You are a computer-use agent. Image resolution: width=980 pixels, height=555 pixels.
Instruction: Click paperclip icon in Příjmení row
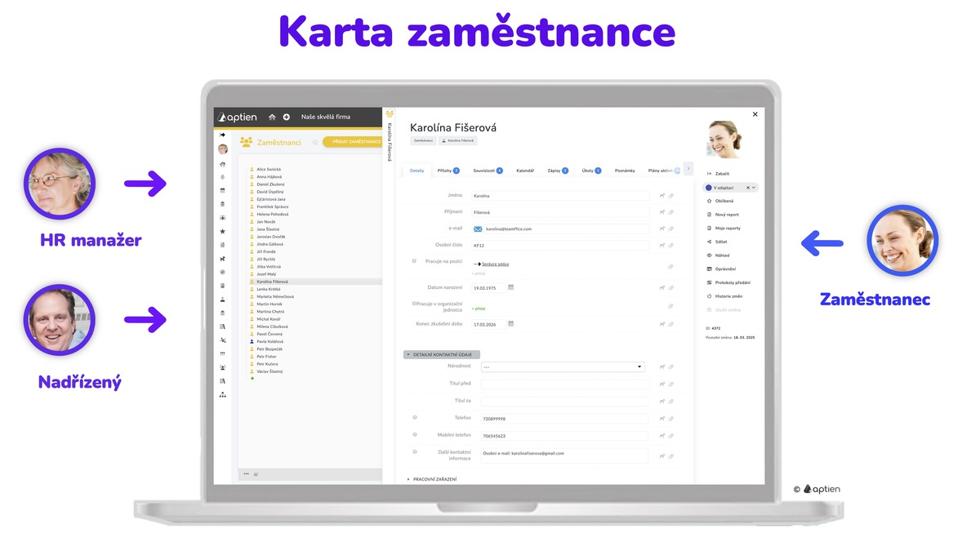tap(671, 212)
